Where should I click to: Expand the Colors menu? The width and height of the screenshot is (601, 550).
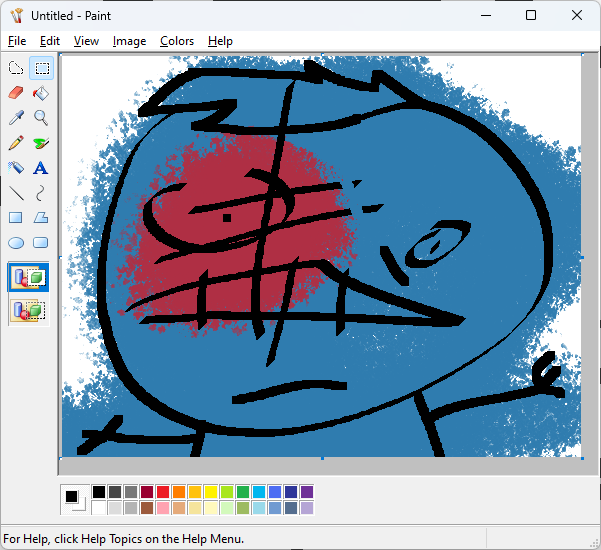click(x=177, y=41)
